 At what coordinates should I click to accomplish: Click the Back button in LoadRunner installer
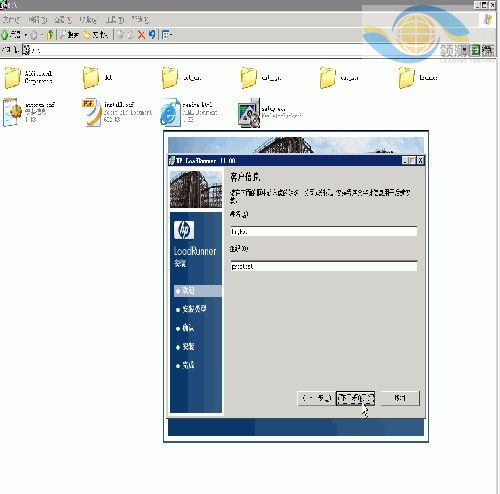[316, 398]
